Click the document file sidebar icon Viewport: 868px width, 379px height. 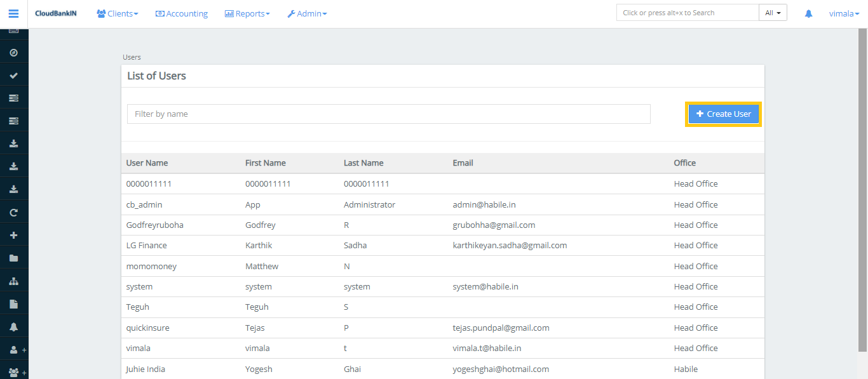point(13,304)
